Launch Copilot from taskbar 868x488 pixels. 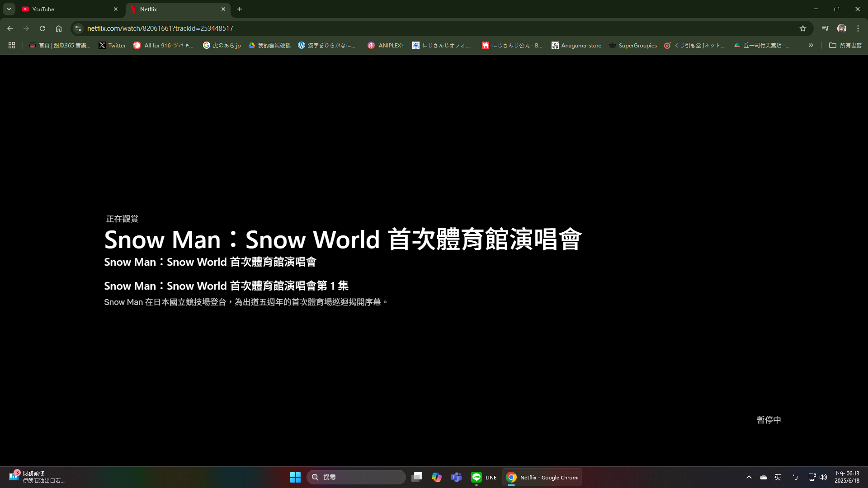click(437, 477)
